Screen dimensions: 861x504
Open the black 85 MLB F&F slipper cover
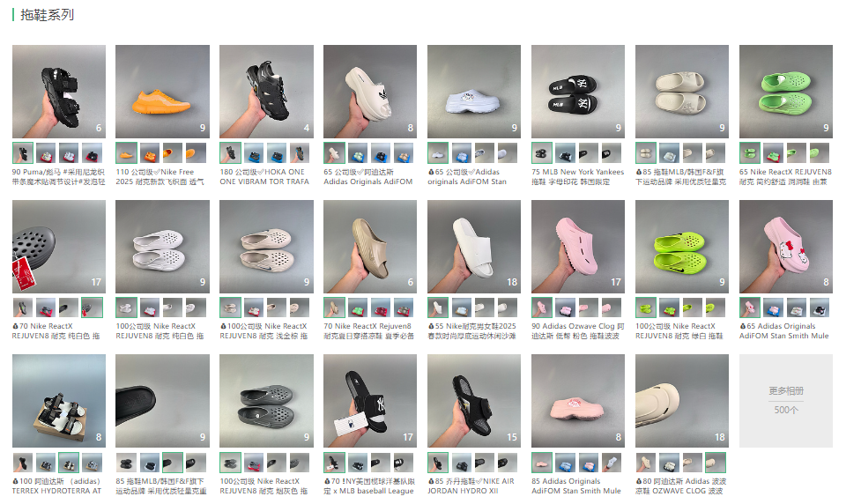click(162, 401)
